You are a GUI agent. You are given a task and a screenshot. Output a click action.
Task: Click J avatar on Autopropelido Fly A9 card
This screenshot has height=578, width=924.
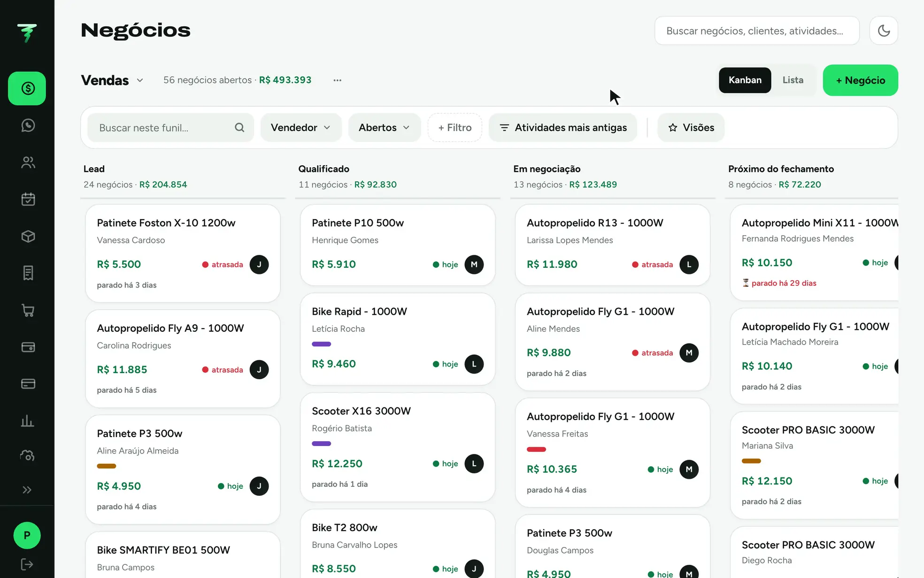(x=259, y=370)
